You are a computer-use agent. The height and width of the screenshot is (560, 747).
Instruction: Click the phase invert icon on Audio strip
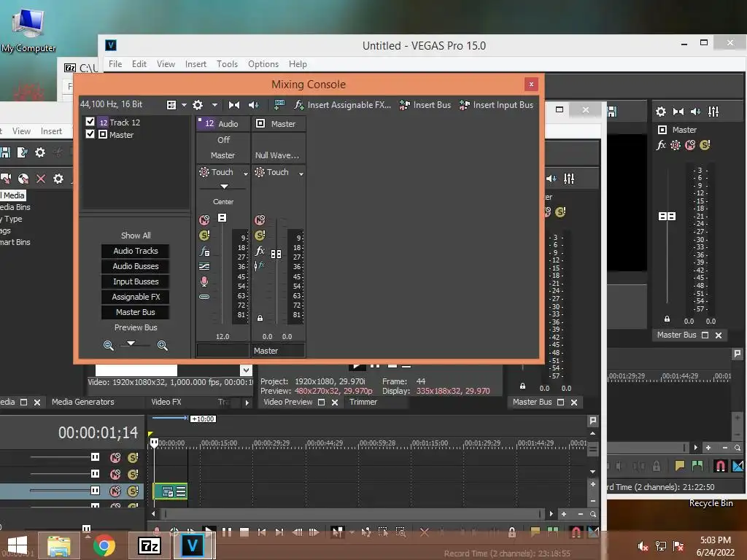pos(204,266)
